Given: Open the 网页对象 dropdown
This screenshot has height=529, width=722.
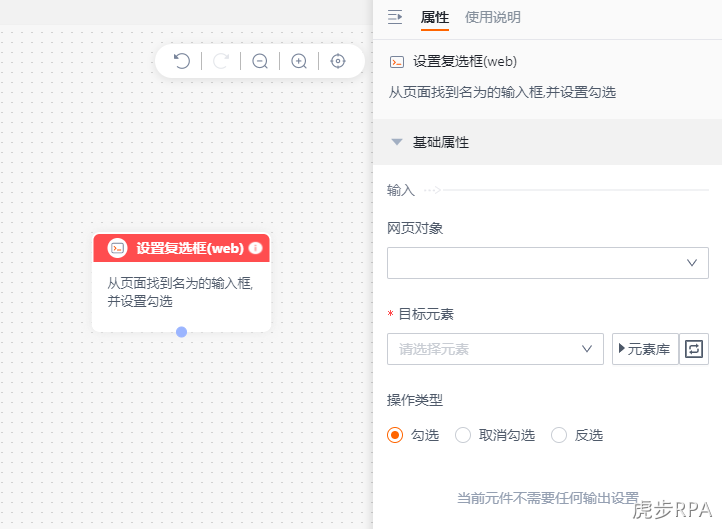Looking at the screenshot, I should 547,263.
